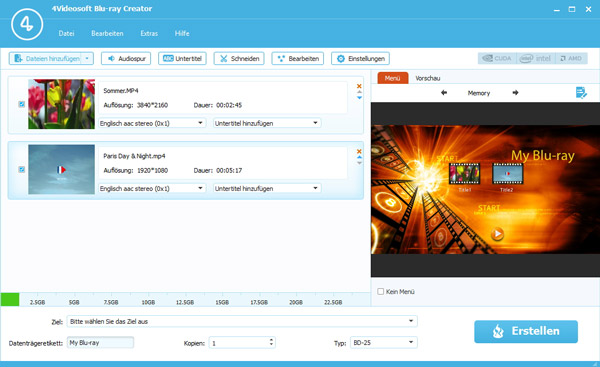This screenshot has height=367, width=600.
Task: Open Untertitel hinzufügen dropdown for Paris video
Action: click(x=267, y=188)
